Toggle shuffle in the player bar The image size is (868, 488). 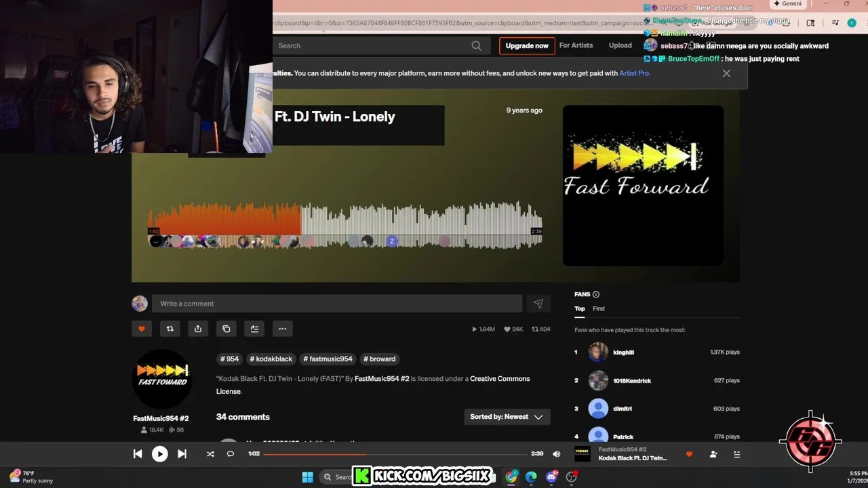pos(210,454)
